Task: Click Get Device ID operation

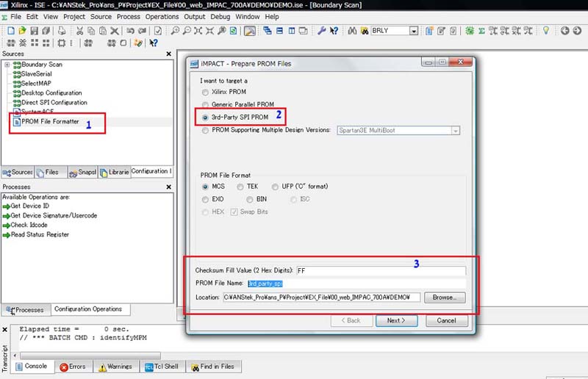Action: coord(29,206)
